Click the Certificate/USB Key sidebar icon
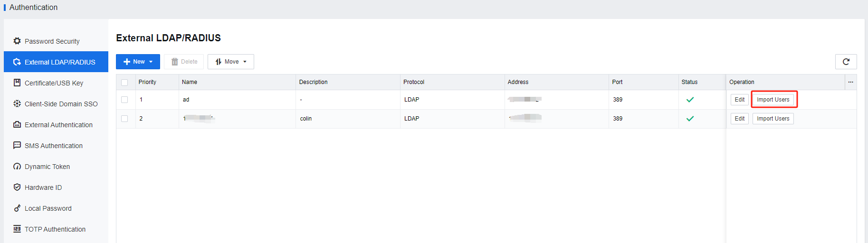Screen dimensions: 868x243 (17, 83)
